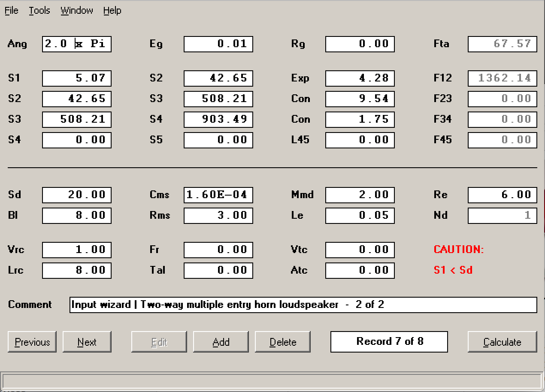545x392 pixels.
Task: Select the Vtc input field
Action: [x=360, y=250]
